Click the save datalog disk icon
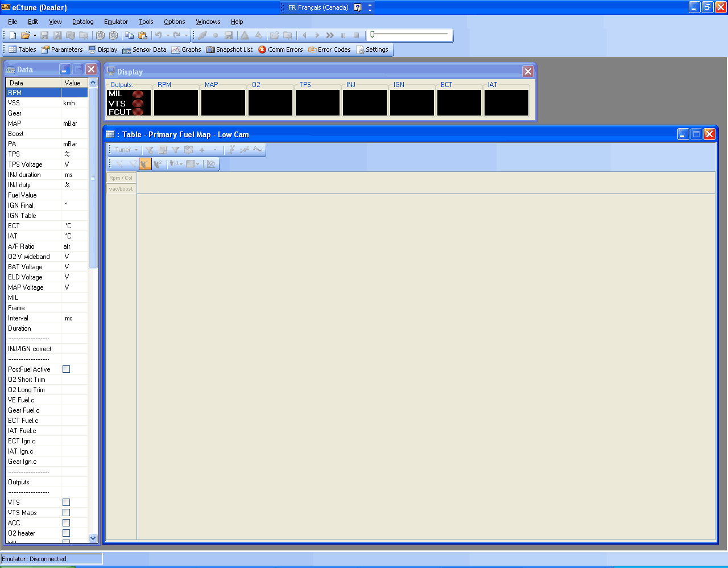 pyautogui.click(x=229, y=35)
